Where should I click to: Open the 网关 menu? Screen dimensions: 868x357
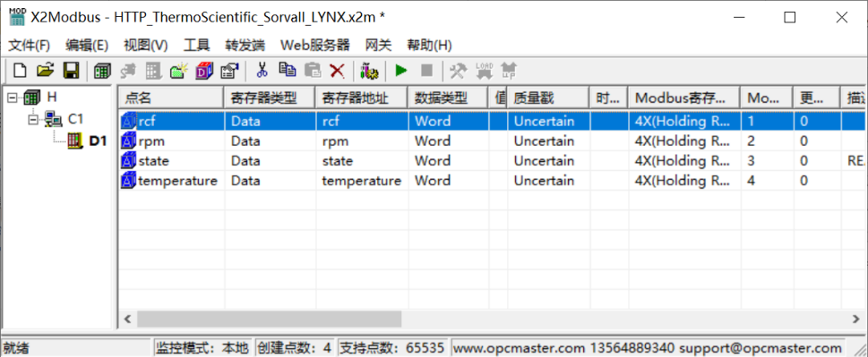[379, 46]
